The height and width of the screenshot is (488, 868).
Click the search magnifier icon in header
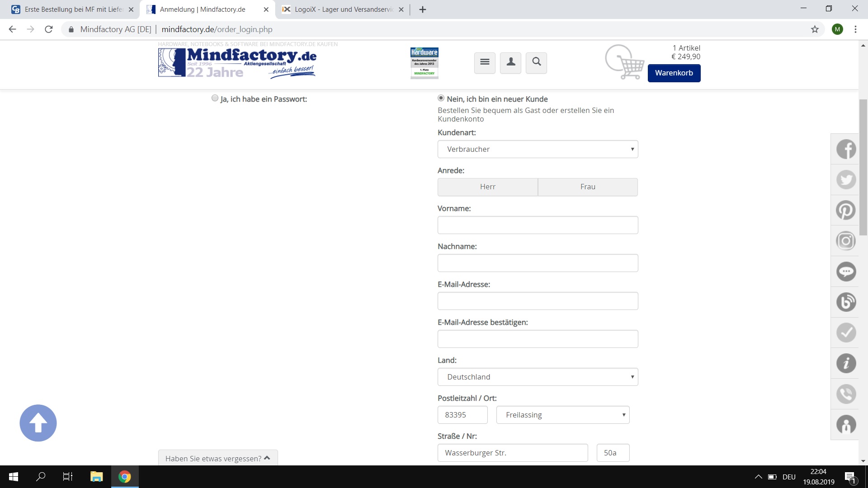(x=537, y=62)
